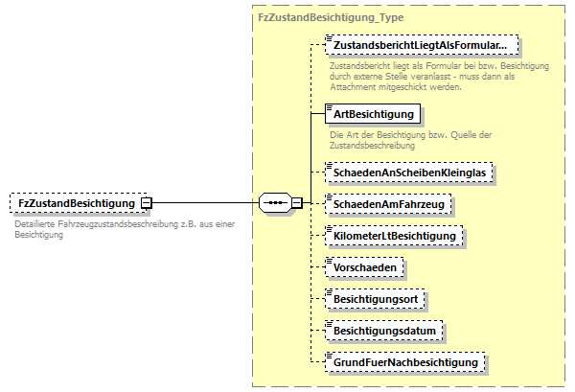Select the ZustandsberichtLiegtAlsFormular element

click(422, 44)
